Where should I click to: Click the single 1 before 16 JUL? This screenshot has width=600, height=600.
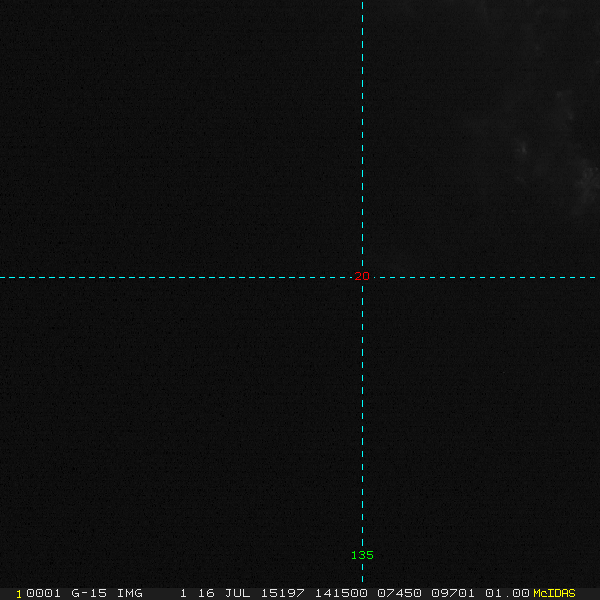pos(183,593)
